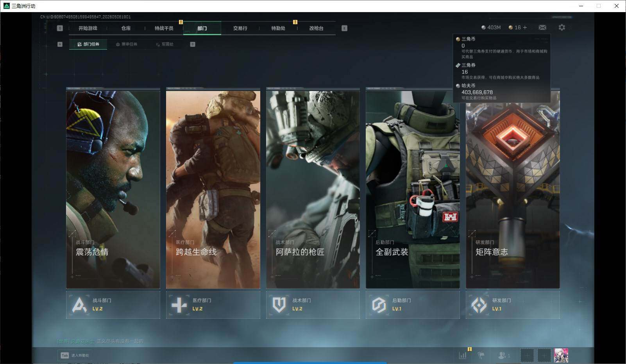
Task: Click the D next sub-tab key icon
Action: (193, 44)
